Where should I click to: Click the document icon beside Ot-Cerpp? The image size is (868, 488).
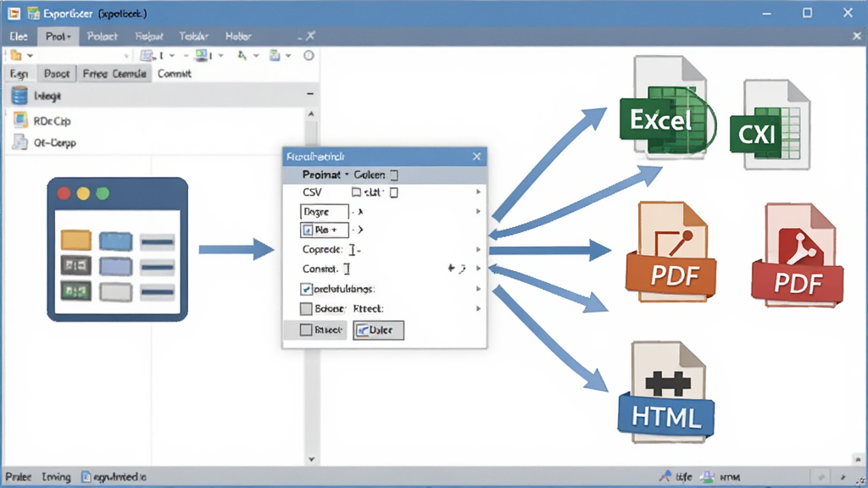(x=20, y=142)
